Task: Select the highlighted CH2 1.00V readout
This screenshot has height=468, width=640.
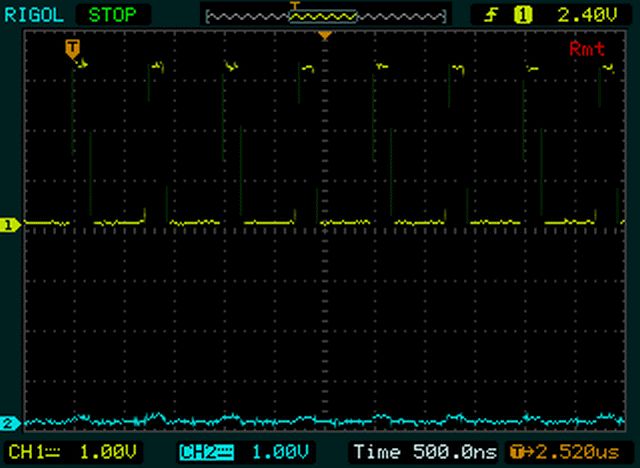Action: pos(245,452)
